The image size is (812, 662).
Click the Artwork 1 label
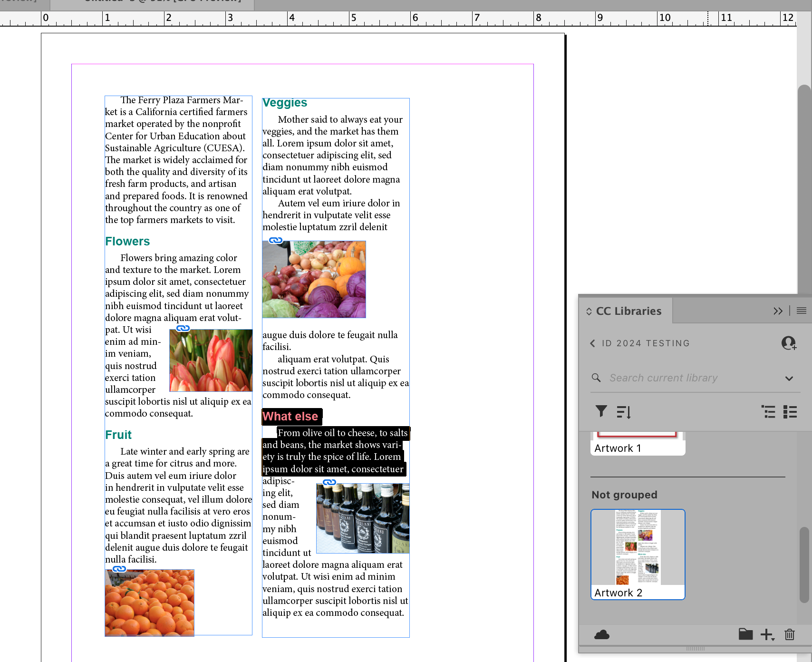click(x=618, y=448)
